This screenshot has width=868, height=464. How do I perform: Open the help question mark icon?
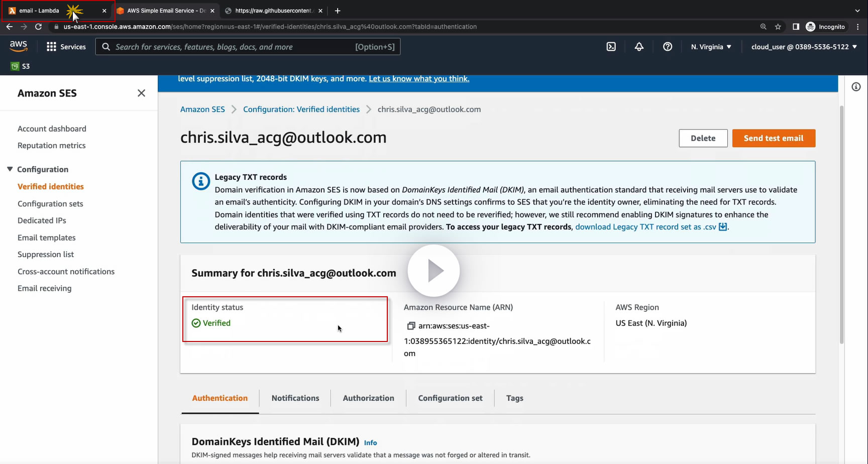(667, 47)
